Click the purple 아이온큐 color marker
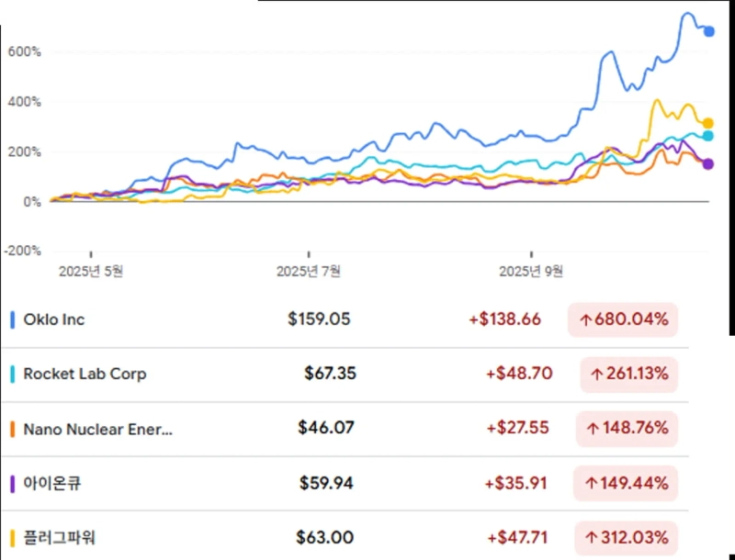This screenshot has height=560, width=735. (x=12, y=483)
